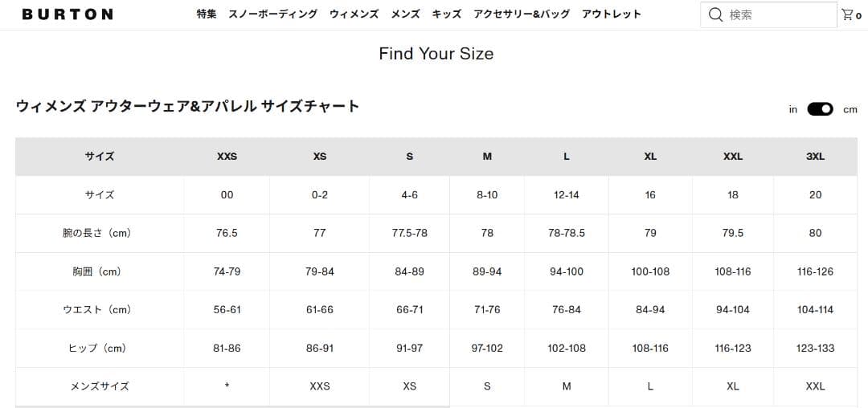The width and height of the screenshot is (868, 408).
Task: Click the 3XL column header
Action: click(815, 157)
